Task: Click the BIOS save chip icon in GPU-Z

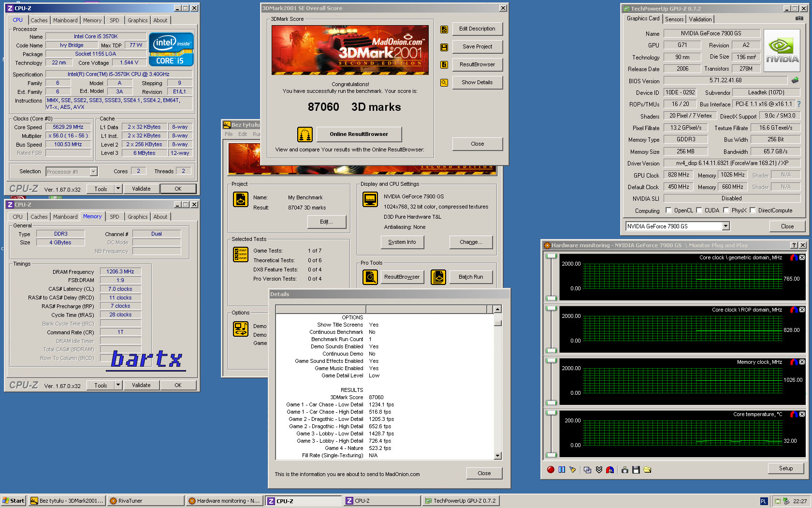Action: point(795,80)
